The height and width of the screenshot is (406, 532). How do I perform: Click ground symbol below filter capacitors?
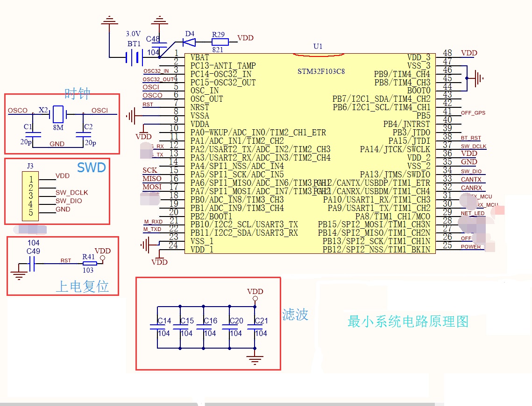pos(255,360)
